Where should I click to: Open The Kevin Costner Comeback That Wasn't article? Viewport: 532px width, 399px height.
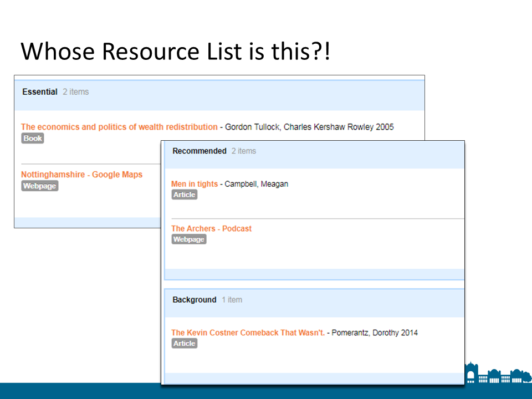coord(248,333)
